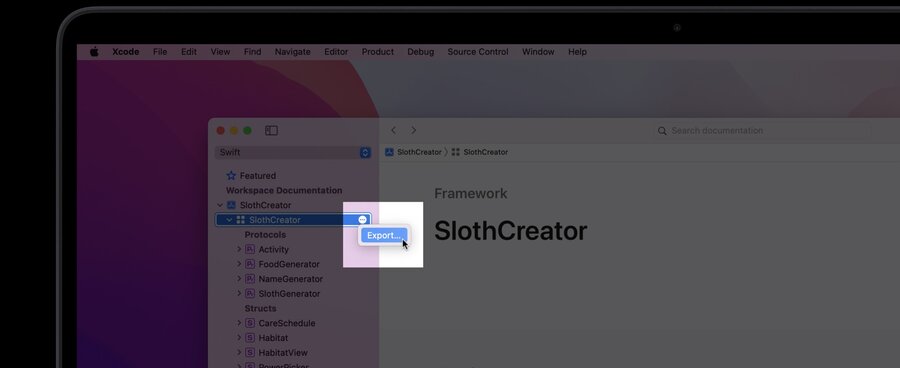Click the breadcrumb documentation catalog icon
Viewport: 900px width, 368px height.
(389, 152)
